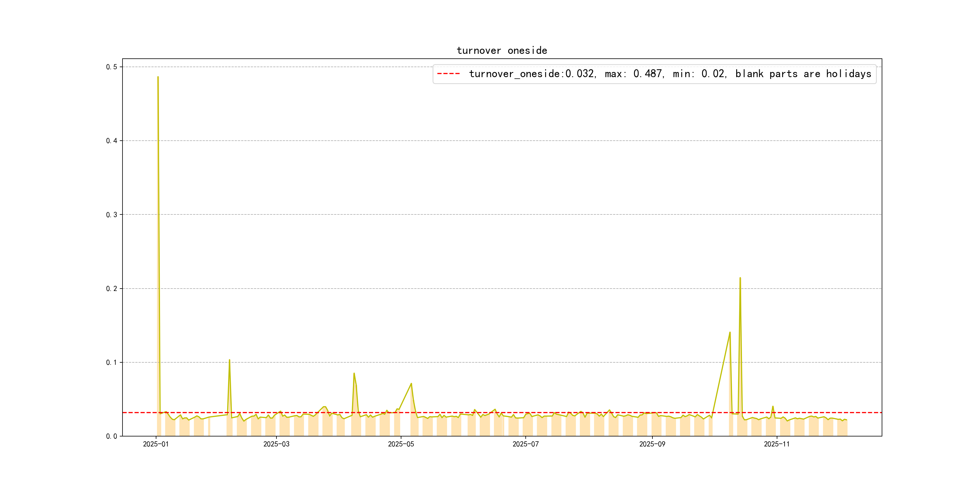Click the February spike peak near 0.1

coord(229,360)
